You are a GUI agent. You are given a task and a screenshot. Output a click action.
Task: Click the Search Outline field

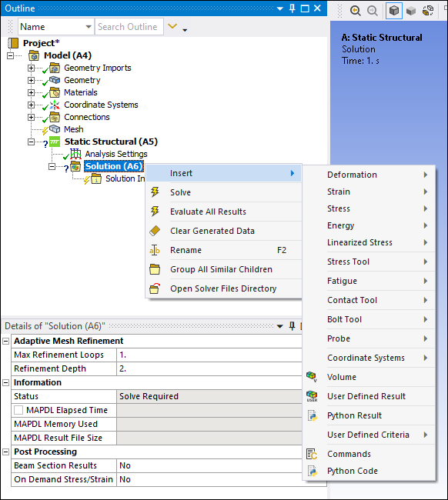[129, 27]
